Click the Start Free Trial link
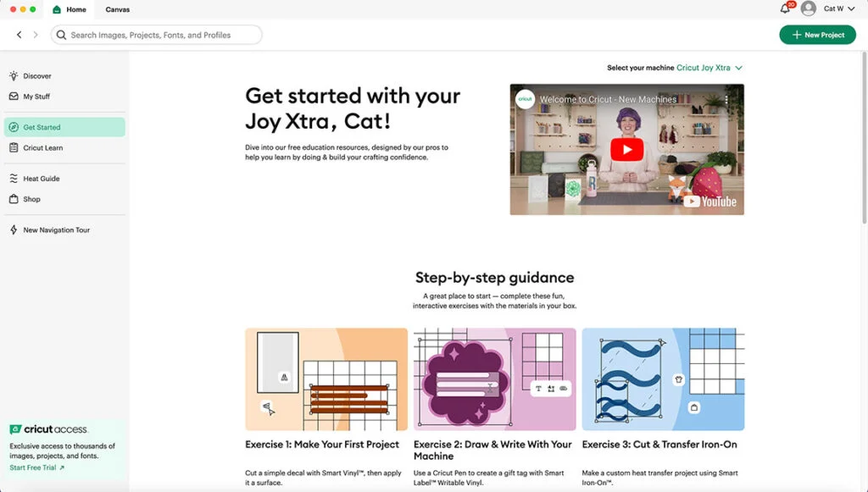The width and height of the screenshot is (868, 492). pyautogui.click(x=37, y=467)
